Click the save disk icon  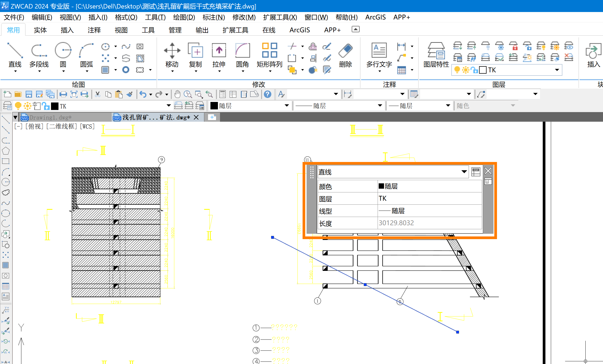pyautogui.click(x=29, y=94)
